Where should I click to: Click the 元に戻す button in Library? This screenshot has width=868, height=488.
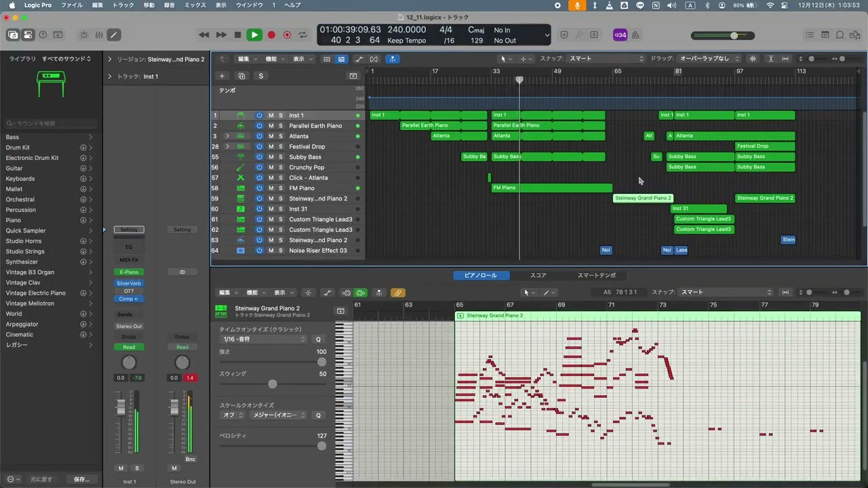(x=41, y=479)
